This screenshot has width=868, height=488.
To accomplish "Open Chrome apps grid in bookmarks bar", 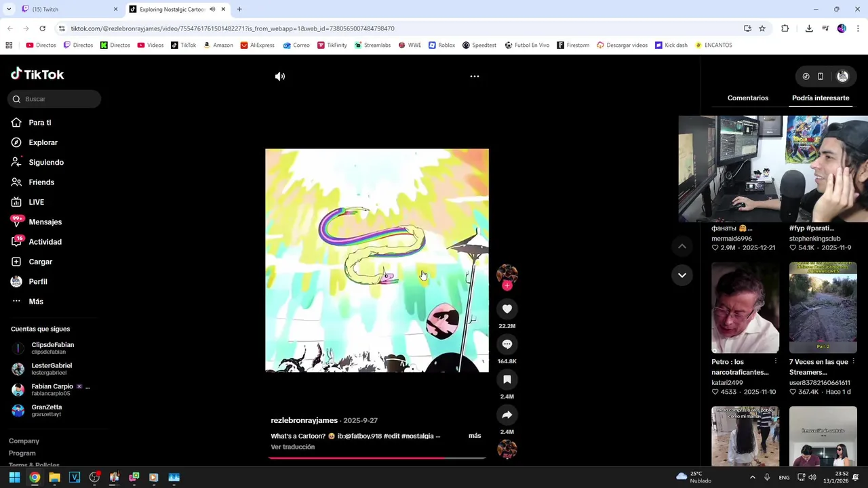I will (x=9, y=45).
